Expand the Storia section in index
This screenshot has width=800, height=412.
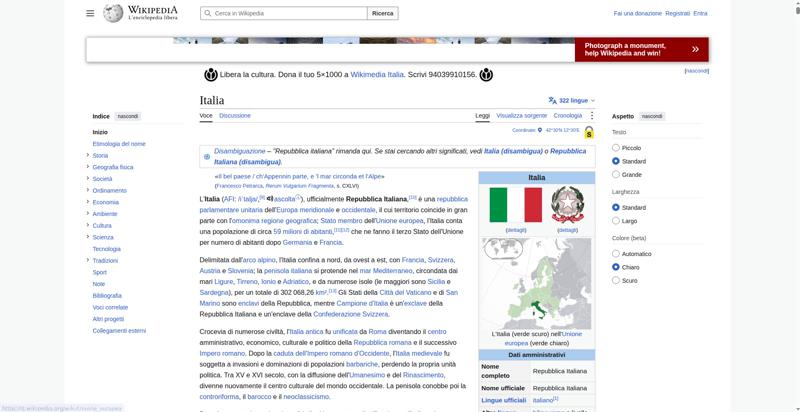pyautogui.click(x=88, y=156)
